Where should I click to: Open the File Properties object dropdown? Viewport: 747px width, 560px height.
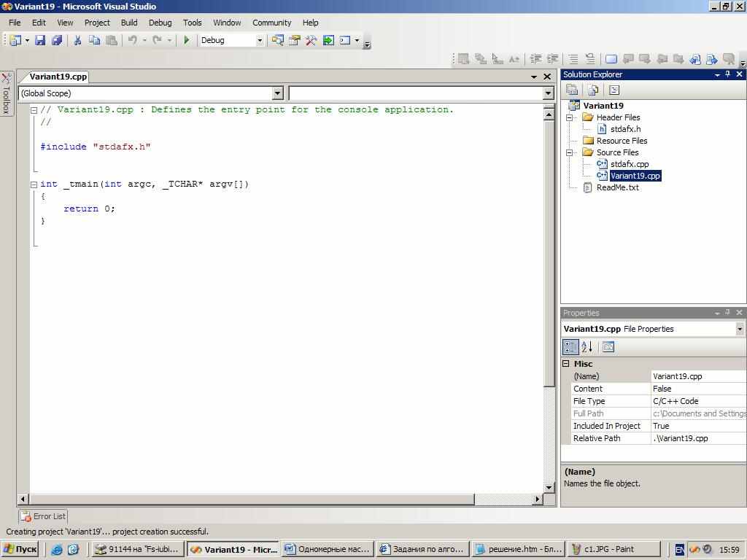point(740,329)
